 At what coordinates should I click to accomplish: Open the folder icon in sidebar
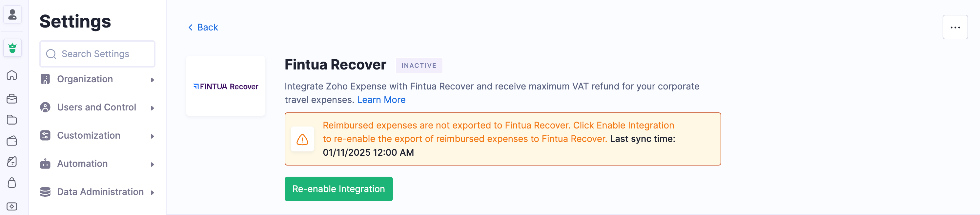[12, 120]
